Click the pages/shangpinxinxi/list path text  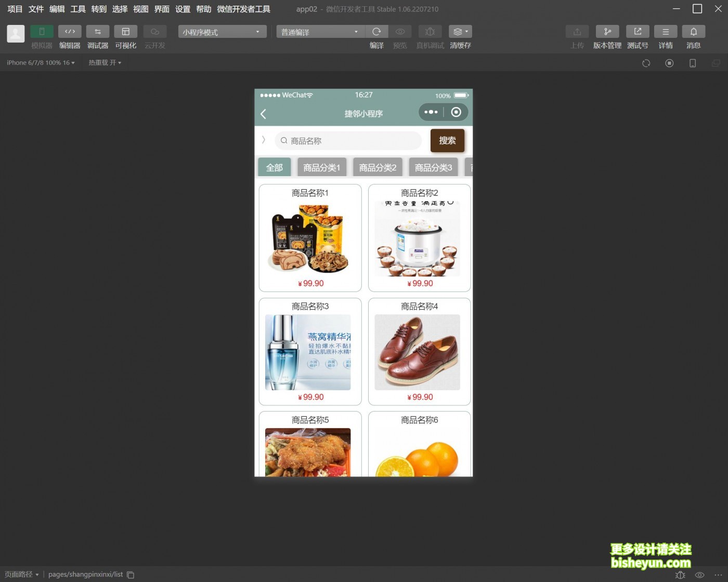pyautogui.click(x=85, y=574)
